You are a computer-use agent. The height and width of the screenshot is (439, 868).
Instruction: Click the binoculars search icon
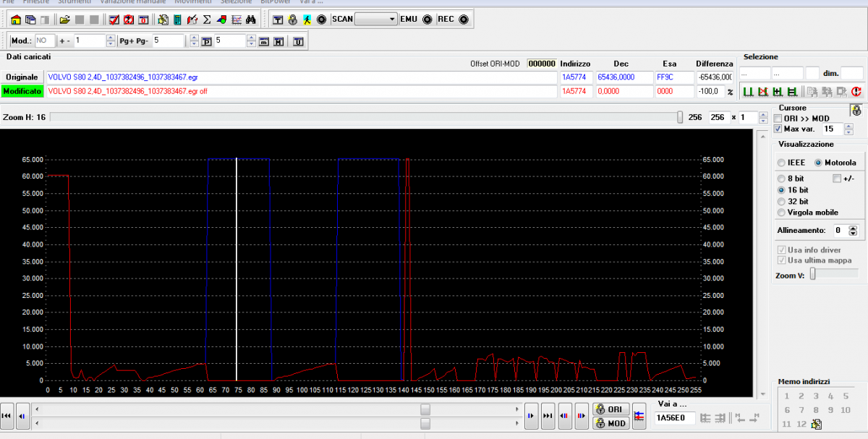click(x=250, y=20)
